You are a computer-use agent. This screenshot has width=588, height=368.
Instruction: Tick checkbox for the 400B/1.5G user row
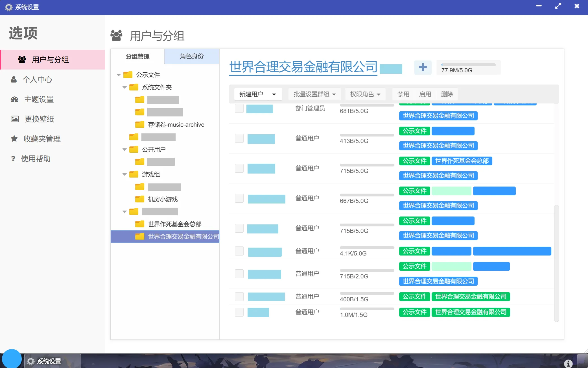tap(239, 296)
